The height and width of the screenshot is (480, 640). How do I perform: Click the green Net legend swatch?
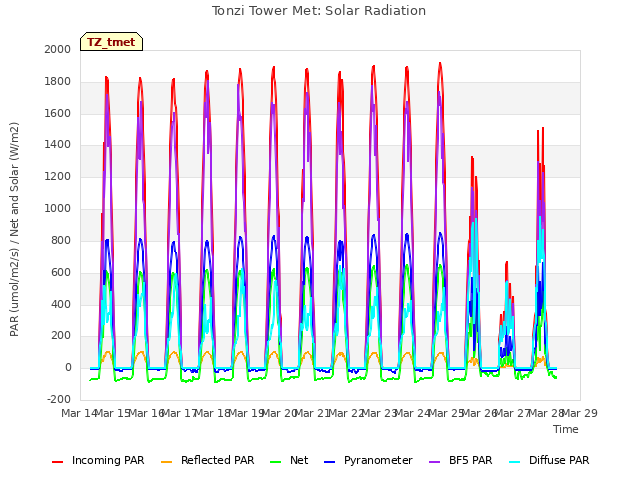coord(276,462)
